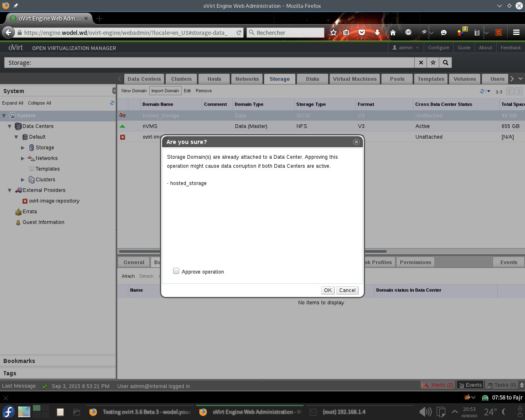Click the search magnifier button
The image size is (525, 420).
tap(445, 63)
